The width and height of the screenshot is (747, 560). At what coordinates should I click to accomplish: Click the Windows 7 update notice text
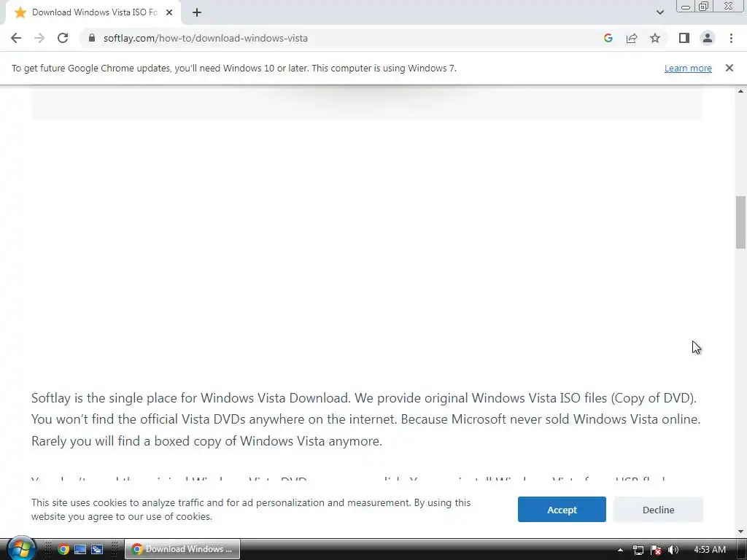point(234,68)
